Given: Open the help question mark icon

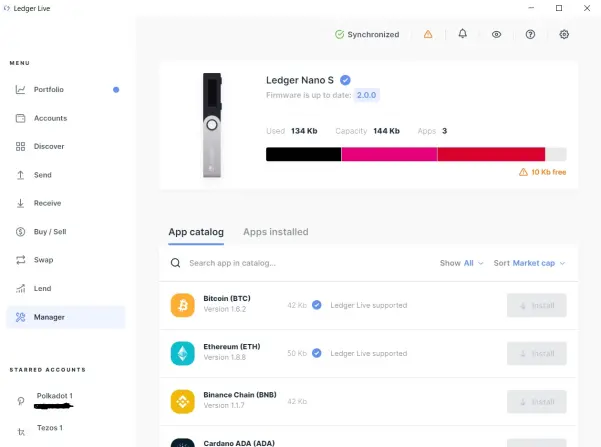Looking at the screenshot, I should (x=530, y=35).
